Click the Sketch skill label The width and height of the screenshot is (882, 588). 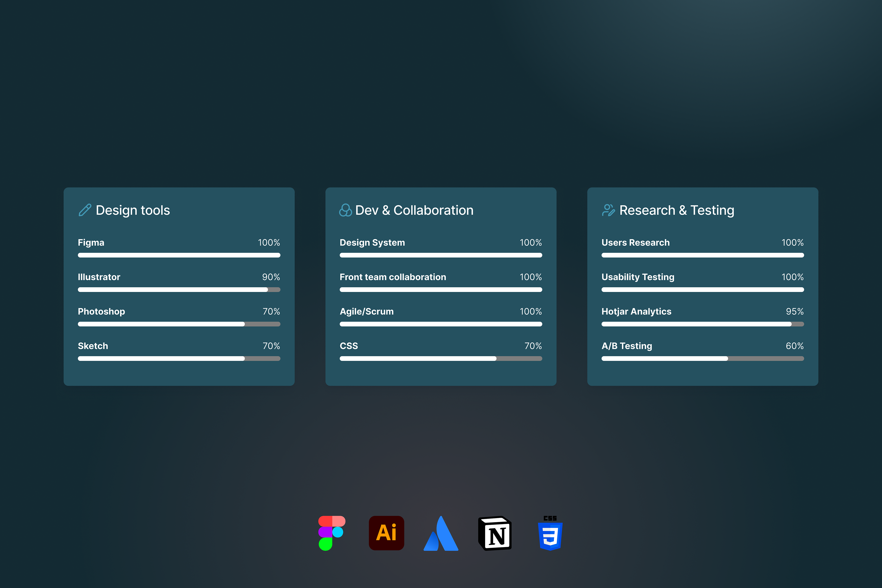point(93,346)
